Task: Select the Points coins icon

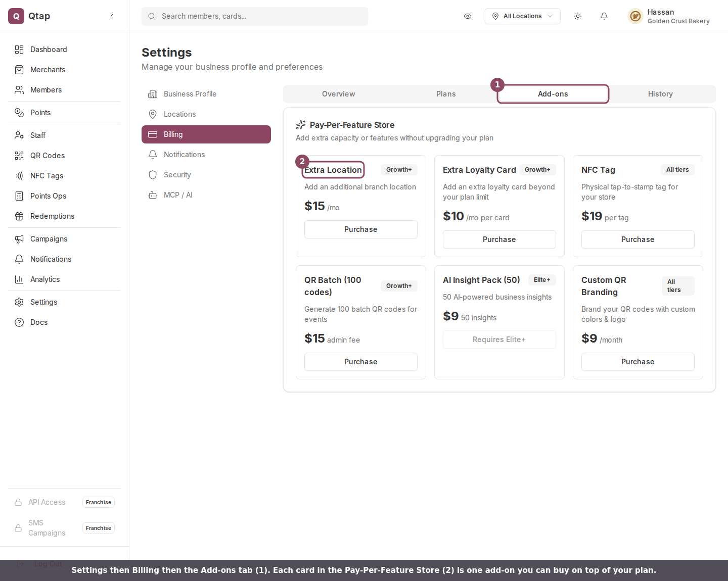Action: click(19, 113)
